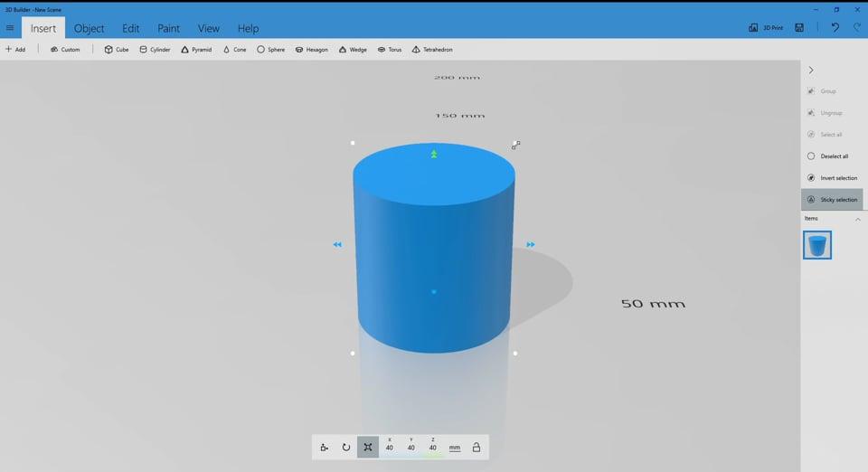
Task: Insert a Wedge shape
Action: point(354,49)
